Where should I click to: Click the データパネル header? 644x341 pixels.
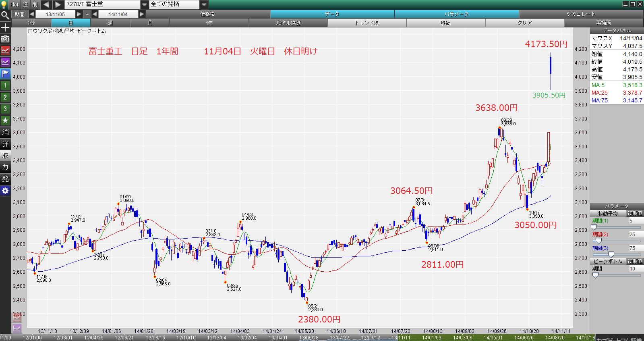[x=617, y=31]
